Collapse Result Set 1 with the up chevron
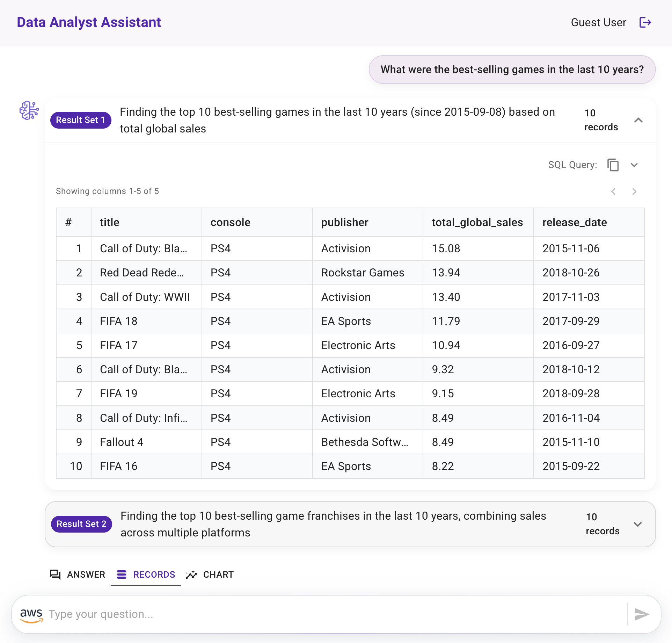The image size is (672, 643). coord(638,120)
